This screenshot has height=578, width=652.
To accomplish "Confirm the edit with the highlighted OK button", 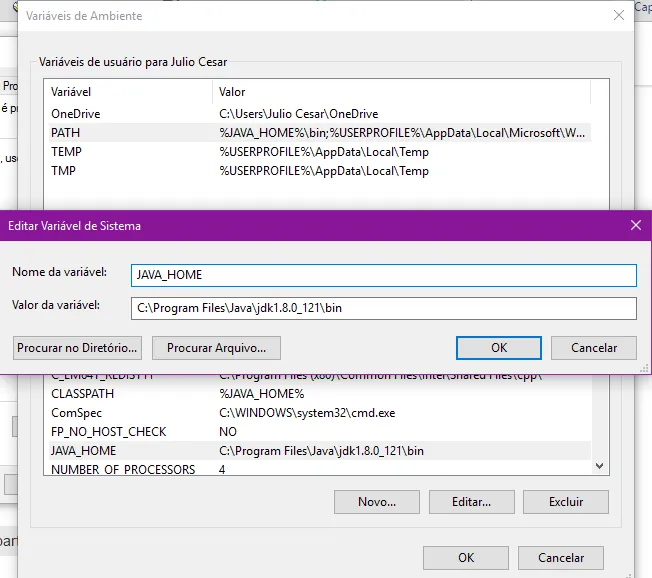I will point(498,348).
